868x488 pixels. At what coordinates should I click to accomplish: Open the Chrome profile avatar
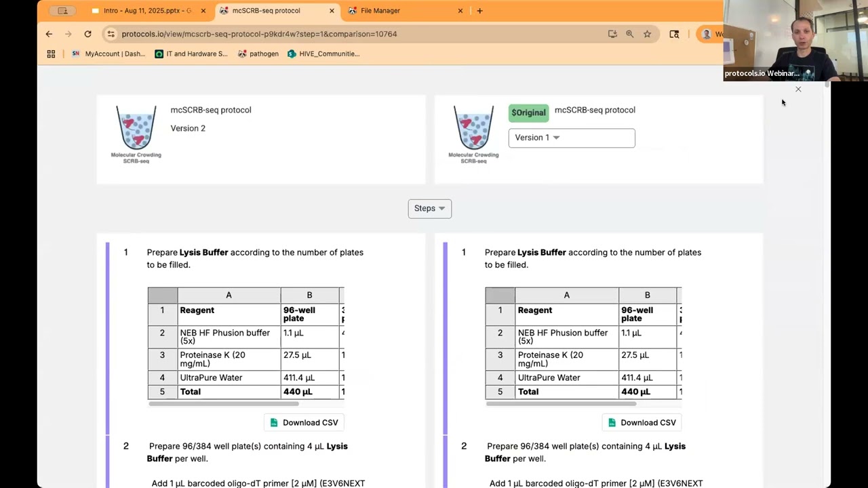point(707,34)
